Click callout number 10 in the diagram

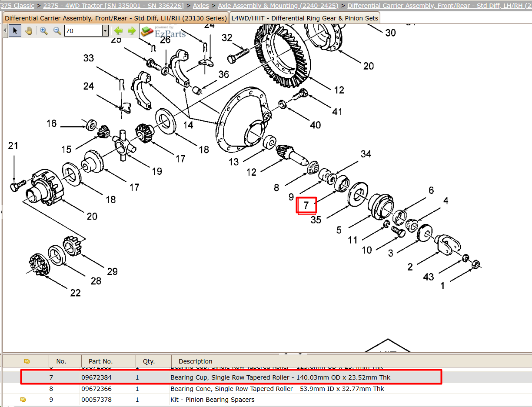point(367,250)
